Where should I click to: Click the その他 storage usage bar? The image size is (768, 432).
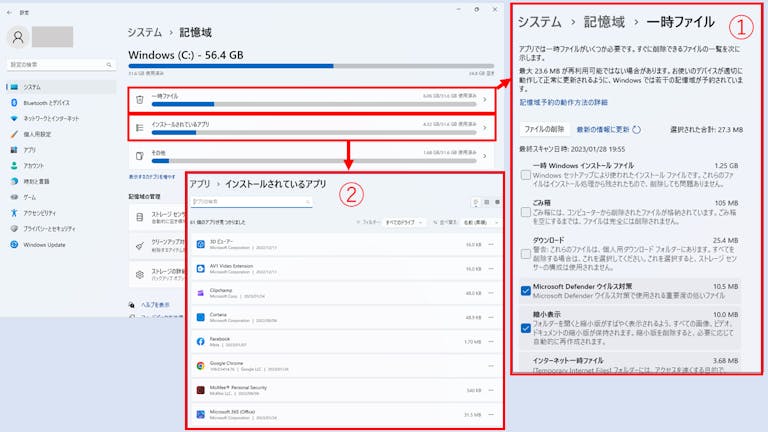[x=314, y=161]
